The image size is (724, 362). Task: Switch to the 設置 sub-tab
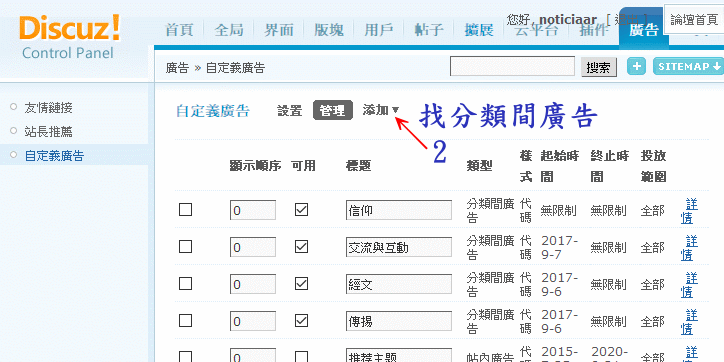click(290, 111)
